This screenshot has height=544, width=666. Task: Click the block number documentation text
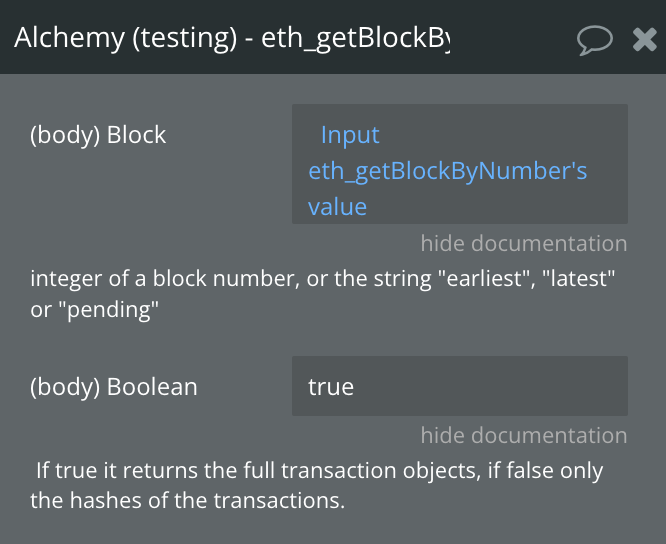(323, 294)
